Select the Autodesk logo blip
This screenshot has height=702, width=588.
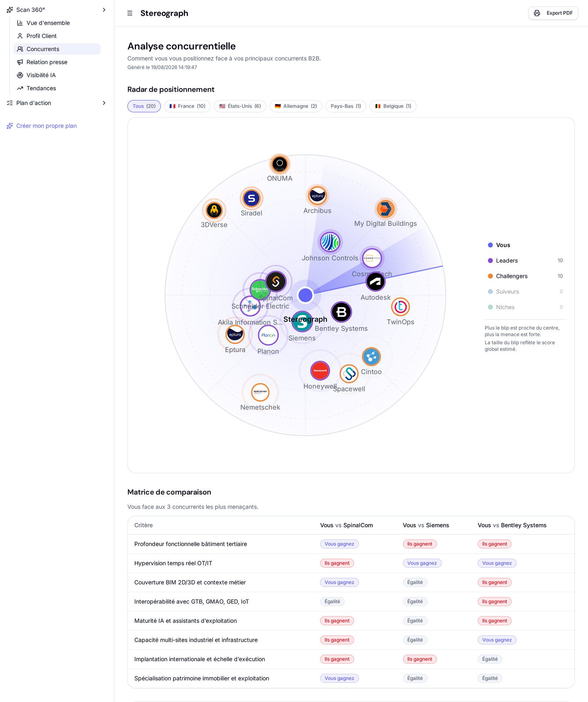pyautogui.click(x=375, y=282)
